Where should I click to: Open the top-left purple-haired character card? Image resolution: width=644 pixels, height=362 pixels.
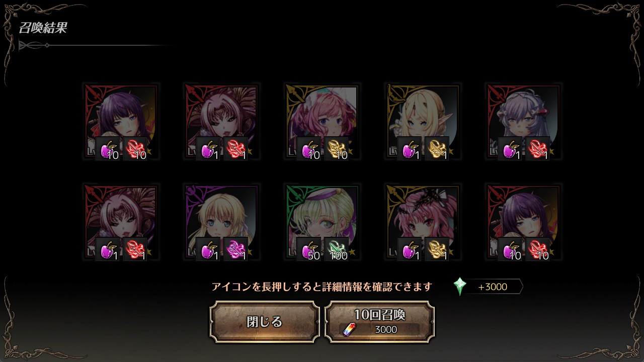(121, 121)
